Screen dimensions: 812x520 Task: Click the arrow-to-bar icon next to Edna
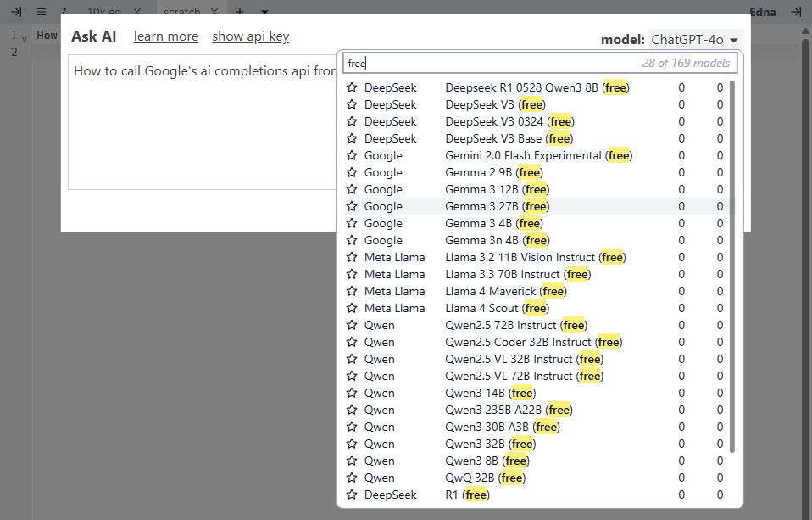click(796, 11)
